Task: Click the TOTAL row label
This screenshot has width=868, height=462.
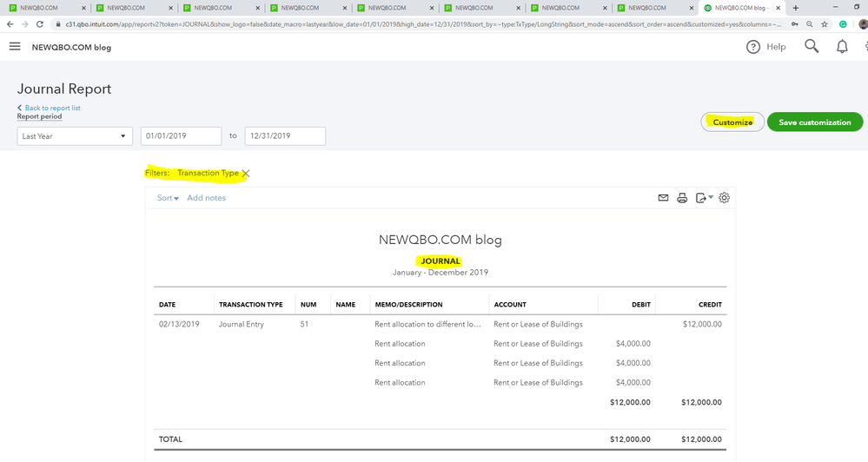Action: [170, 439]
